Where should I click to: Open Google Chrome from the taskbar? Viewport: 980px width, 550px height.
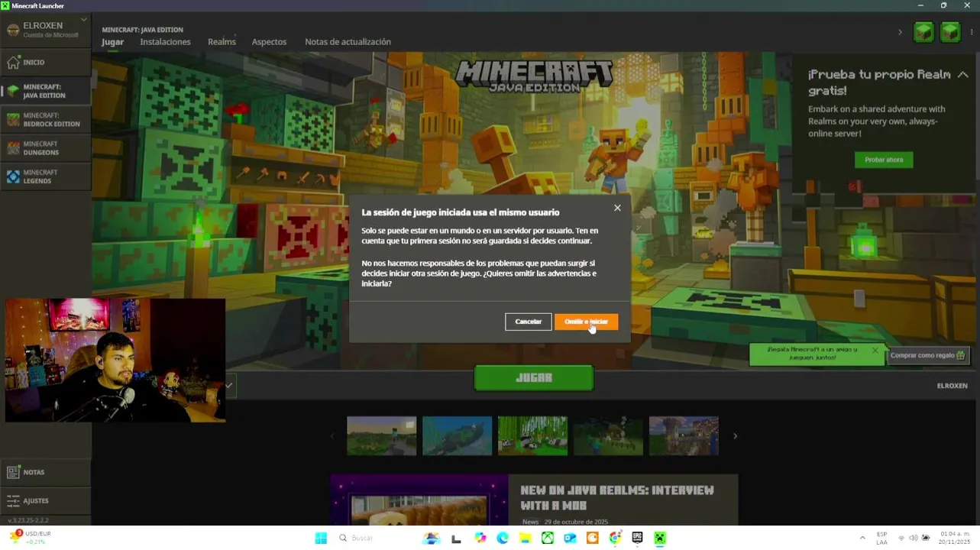[x=615, y=538]
